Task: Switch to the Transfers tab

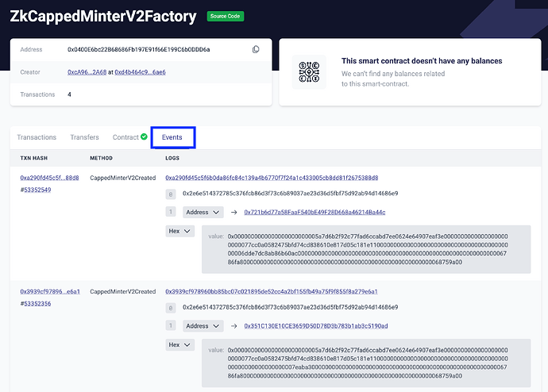Action: click(84, 137)
